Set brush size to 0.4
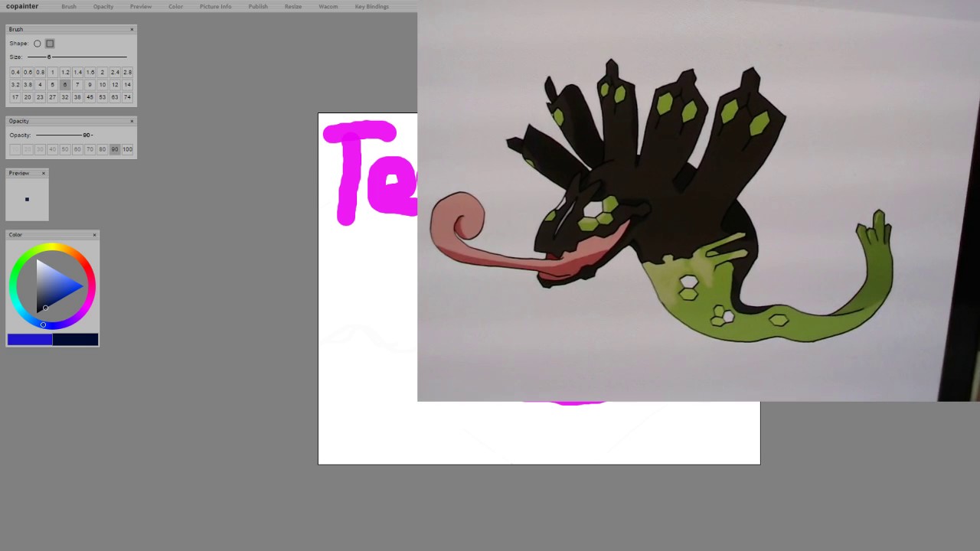This screenshot has width=980, height=551. click(15, 73)
